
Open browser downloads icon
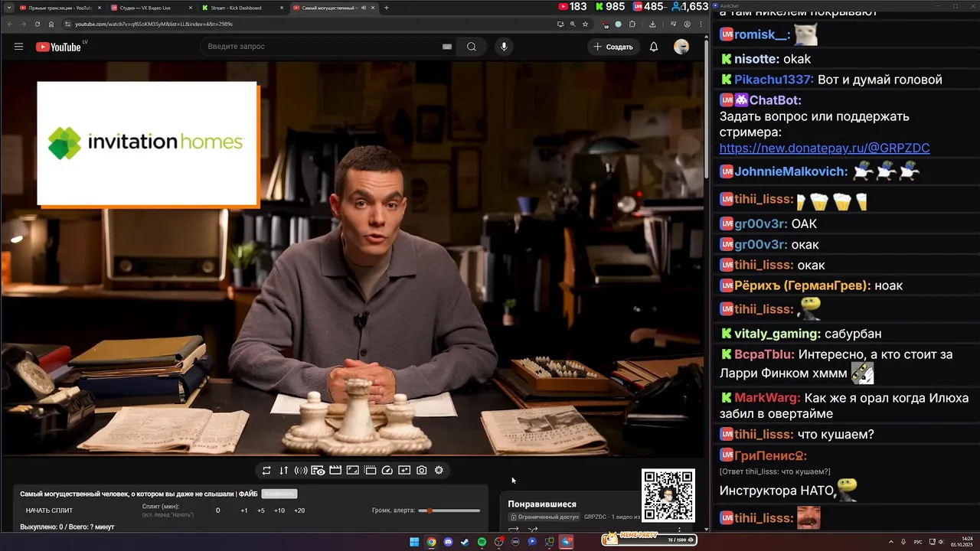pyautogui.click(x=652, y=24)
